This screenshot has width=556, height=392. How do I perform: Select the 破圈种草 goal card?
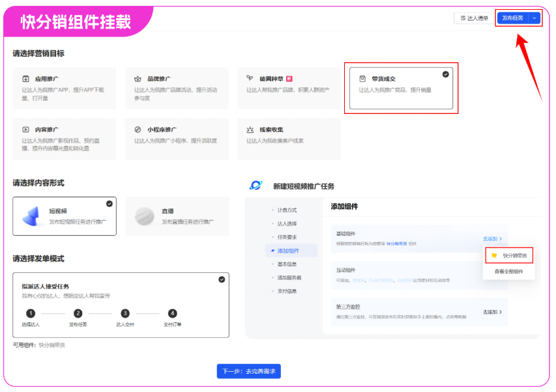[x=289, y=88]
